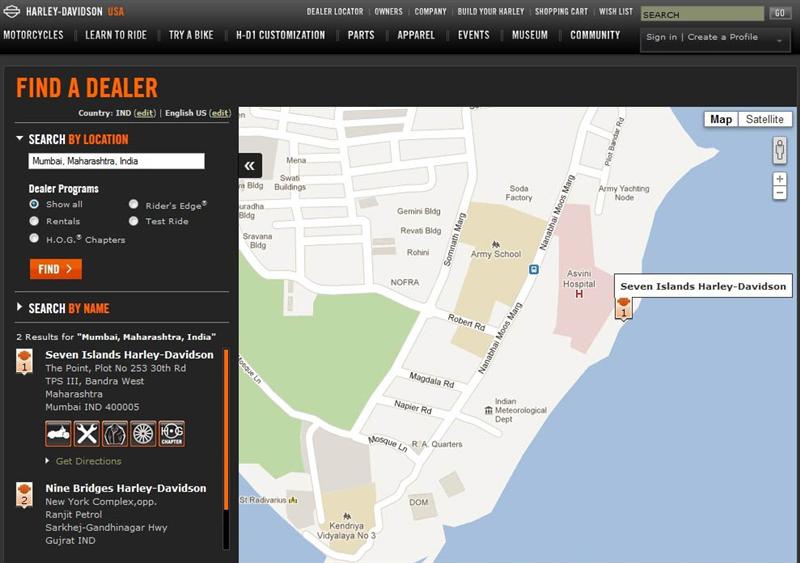This screenshot has width=800, height=563.
Task: Click marker icon beside Seven Islands listing
Action: [x=24, y=361]
